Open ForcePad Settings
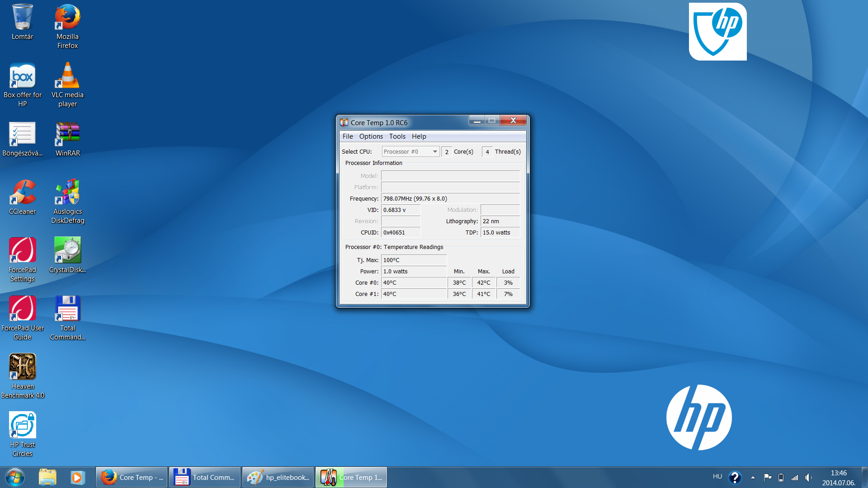868x488 pixels. [22, 251]
